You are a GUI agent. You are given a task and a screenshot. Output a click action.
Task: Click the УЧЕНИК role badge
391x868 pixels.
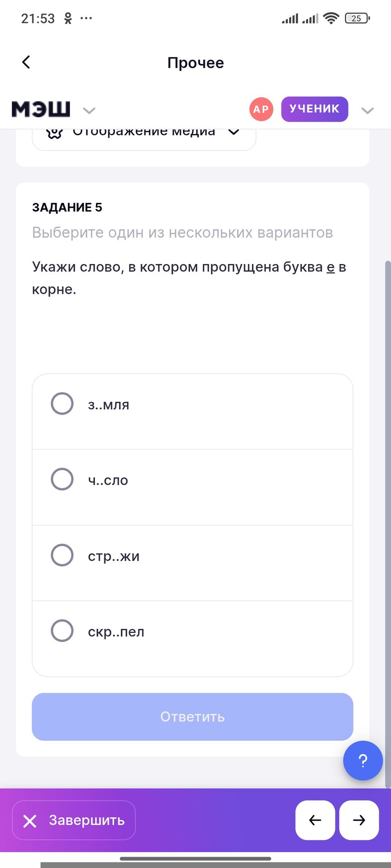pos(315,109)
